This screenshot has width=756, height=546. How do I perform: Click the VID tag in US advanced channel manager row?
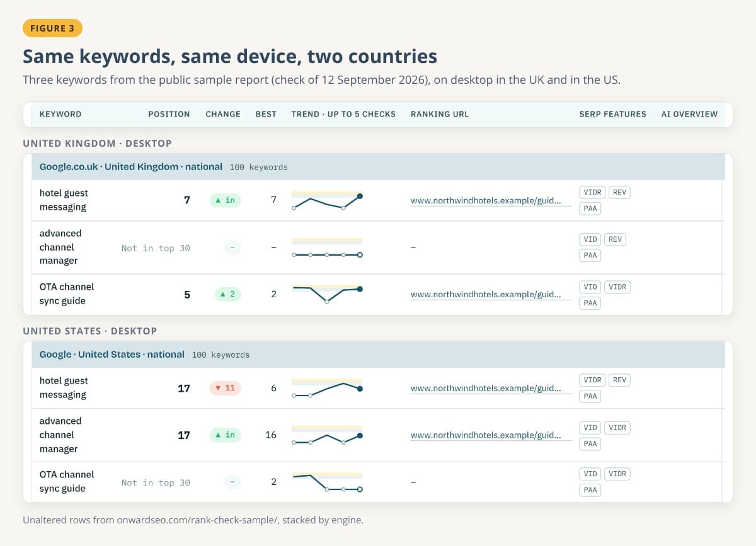(x=590, y=428)
